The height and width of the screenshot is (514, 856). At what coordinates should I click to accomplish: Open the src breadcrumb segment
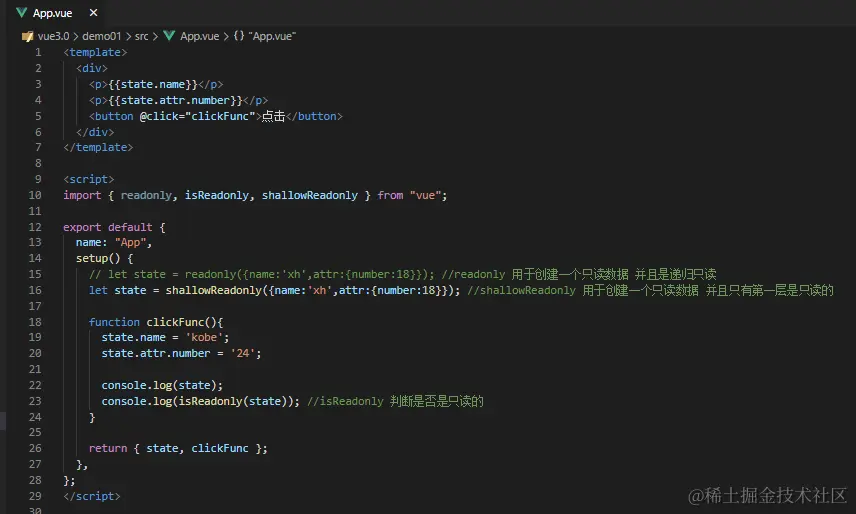141,36
